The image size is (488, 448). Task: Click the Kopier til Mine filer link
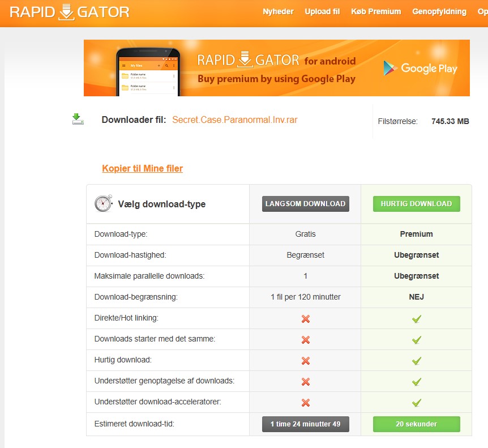pos(143,168)
